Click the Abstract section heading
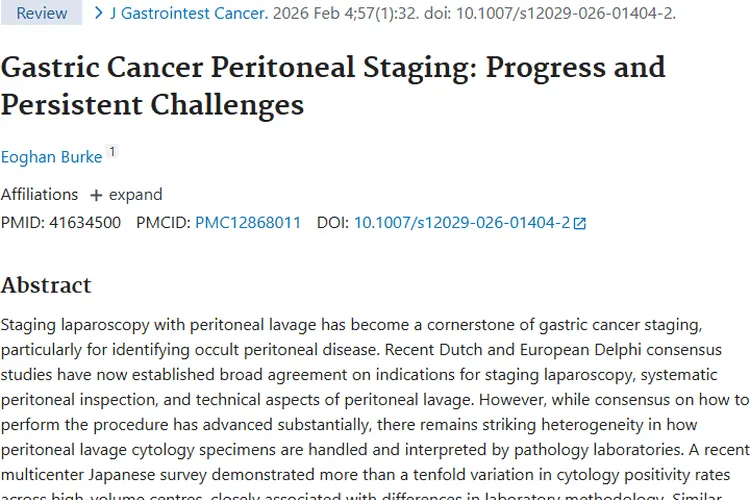This screenshot has width=750, height=500. (x=46, y=285)
